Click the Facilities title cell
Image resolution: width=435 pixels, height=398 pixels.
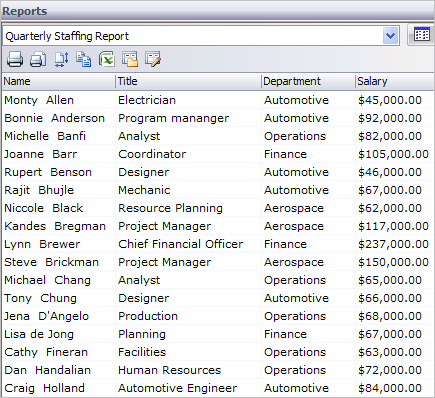click(x=188, y=352)
